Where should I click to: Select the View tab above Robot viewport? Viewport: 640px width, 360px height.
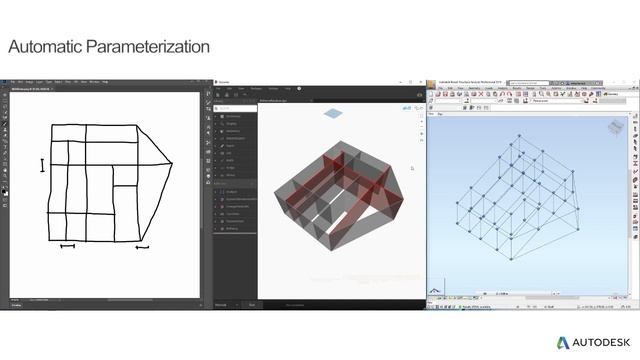coord(431,114)
